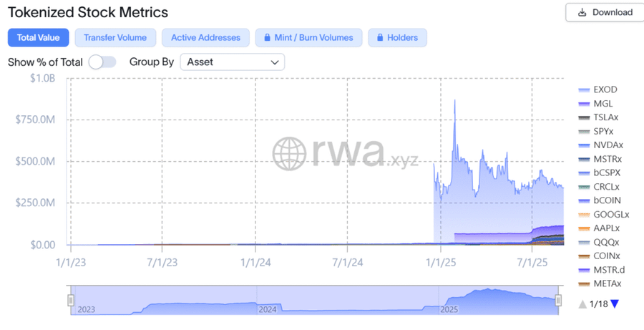Click the MGL legend color marker

(583, 104)
